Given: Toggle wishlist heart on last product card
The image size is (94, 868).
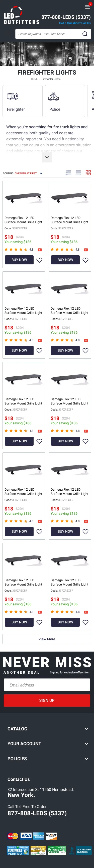Looking at the screenshot, I should (85, 622).
